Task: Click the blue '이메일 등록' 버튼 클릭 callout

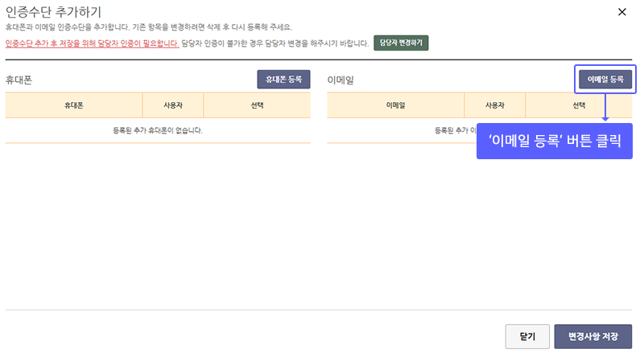Action: tap(555, 142)
